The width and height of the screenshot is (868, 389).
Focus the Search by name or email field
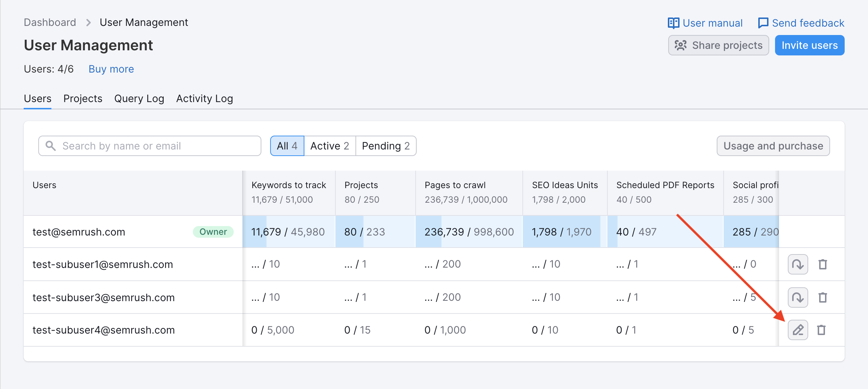157,146
